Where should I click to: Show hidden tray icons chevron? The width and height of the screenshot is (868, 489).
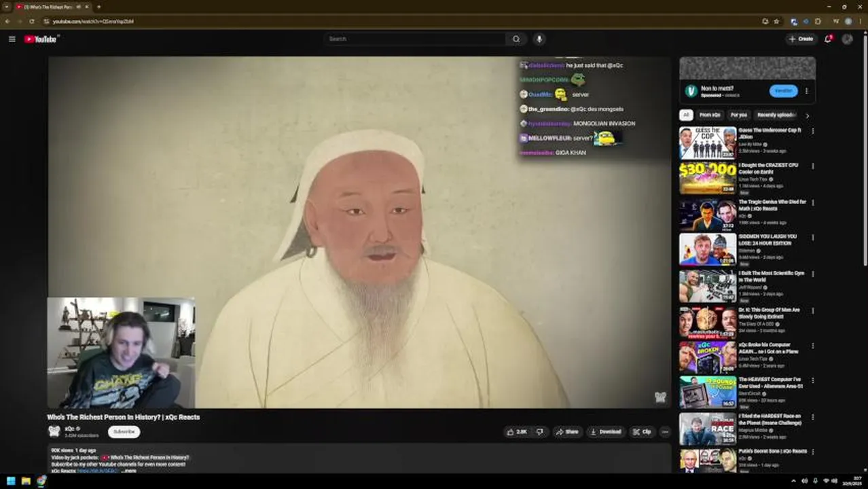(793, 481)
